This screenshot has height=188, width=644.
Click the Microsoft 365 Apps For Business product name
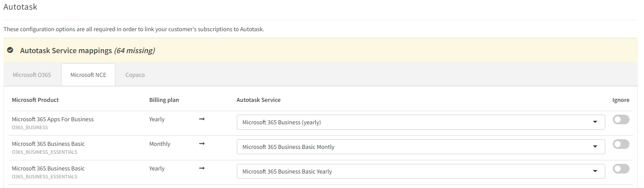pyautogui.click(x=53, y=119)
